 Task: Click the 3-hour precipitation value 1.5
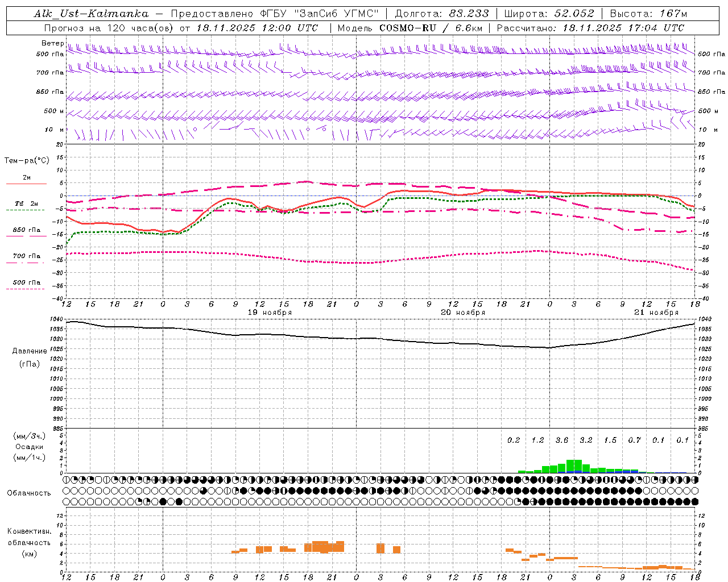(610, 440)
